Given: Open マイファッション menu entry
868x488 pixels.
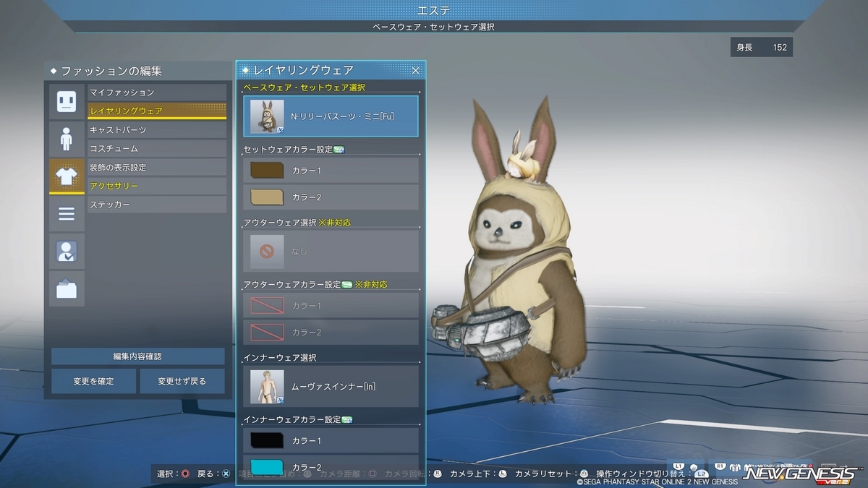Looking at the screenshot, I should 157,93.
